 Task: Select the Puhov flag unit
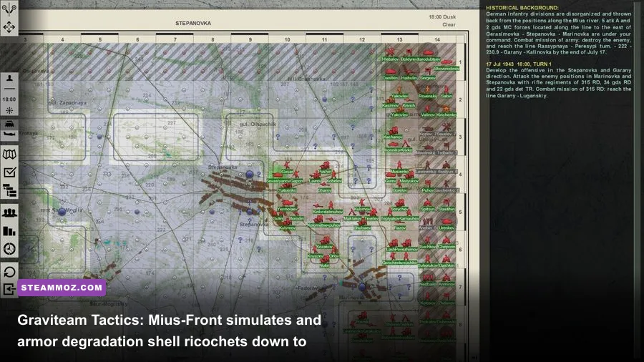point(428,185)
